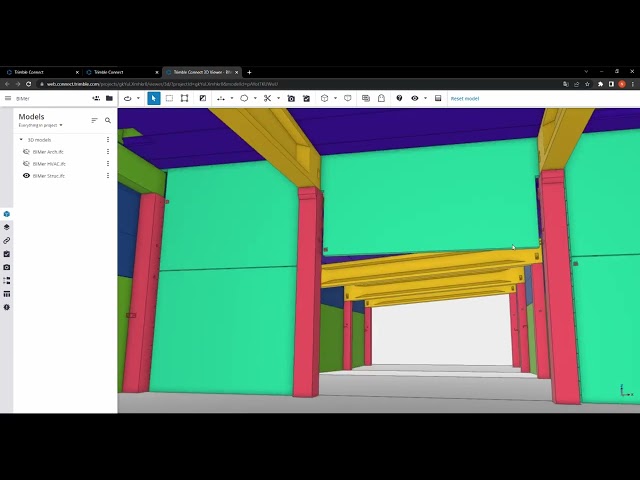This screenshot has width=640, height=480.
Task: Switch to the second Trimble Connect tab
Action: coord(121,72)
